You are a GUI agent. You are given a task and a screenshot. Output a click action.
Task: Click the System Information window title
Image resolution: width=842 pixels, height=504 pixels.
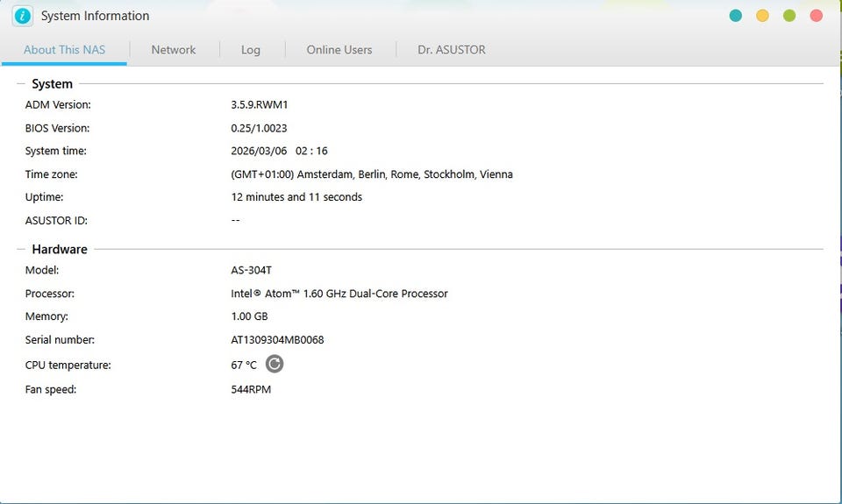click(95, 16)
